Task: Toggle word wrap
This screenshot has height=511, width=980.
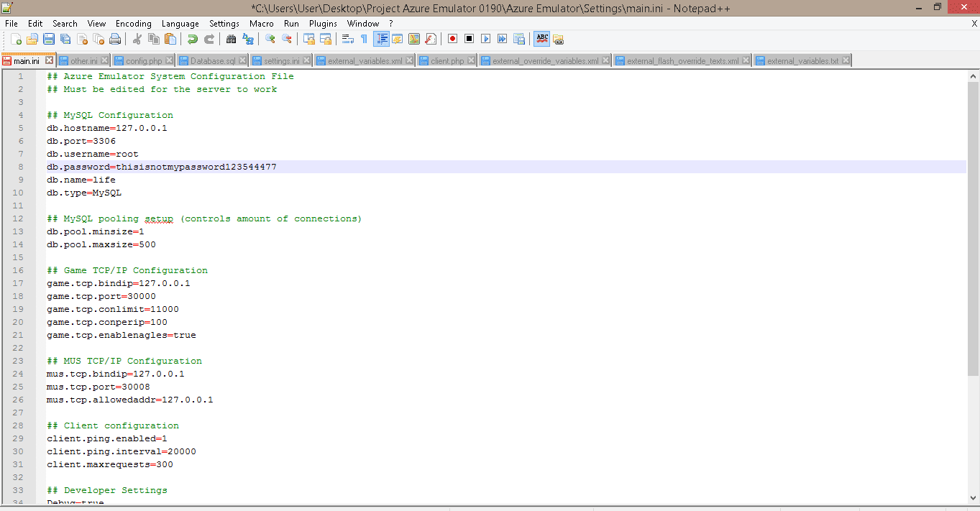Action: 347,39
